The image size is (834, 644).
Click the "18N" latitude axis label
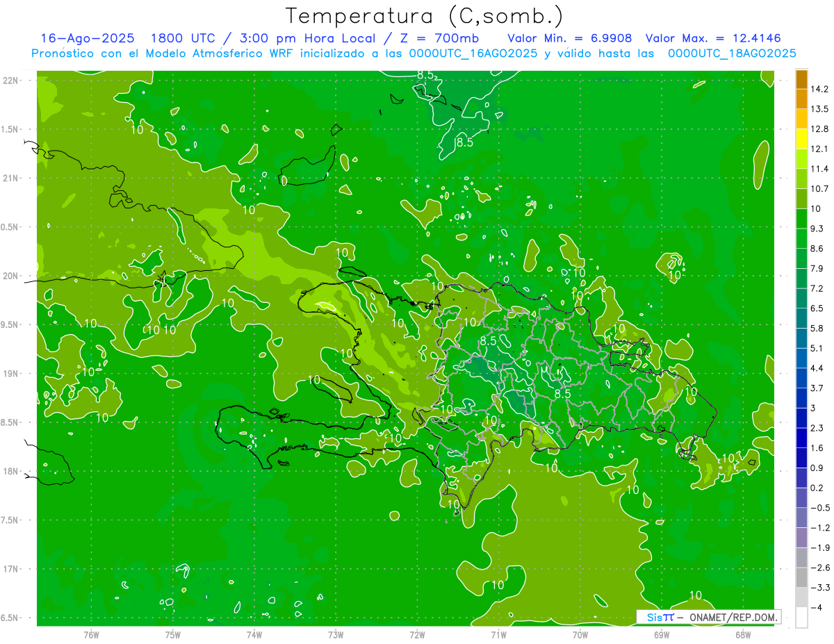(x=11, y=471)
